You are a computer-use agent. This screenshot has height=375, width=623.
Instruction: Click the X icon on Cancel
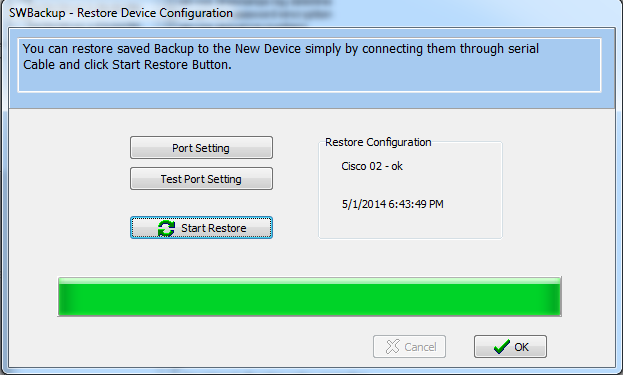point(393,347)
